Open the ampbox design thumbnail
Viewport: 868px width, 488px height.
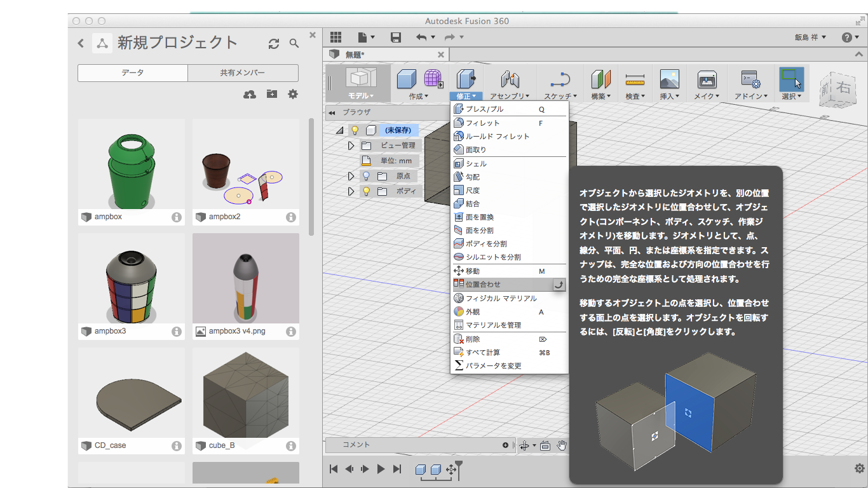[x=132, y=164]
